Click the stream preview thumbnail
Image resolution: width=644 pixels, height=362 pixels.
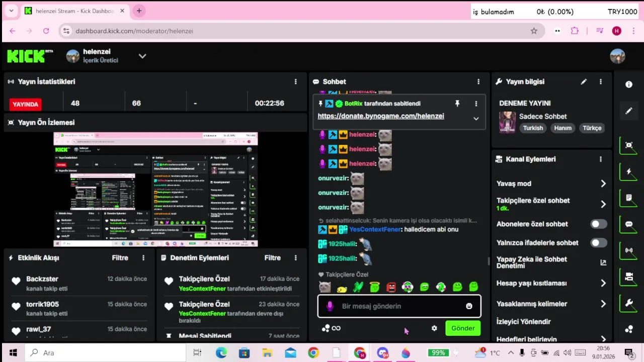tap(155, 190)
